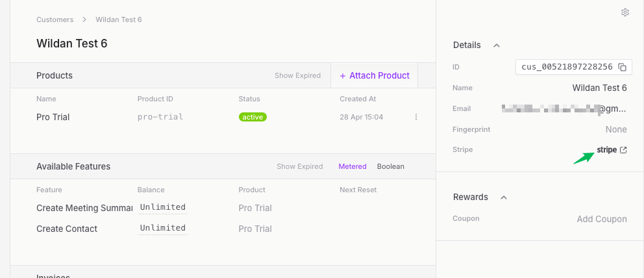
Task: Edit the Create Contact Unlimited balance
Action: click(x=163, y=228)
